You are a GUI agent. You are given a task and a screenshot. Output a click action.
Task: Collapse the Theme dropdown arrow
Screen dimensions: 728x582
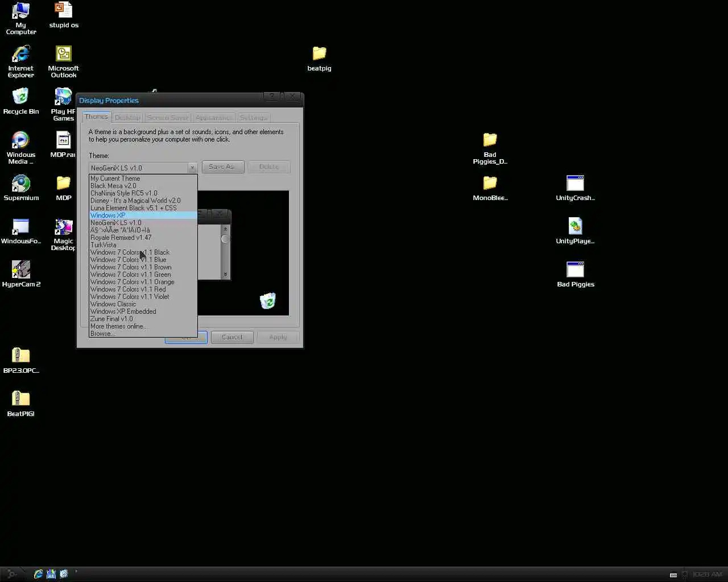(x=192, y=168)
